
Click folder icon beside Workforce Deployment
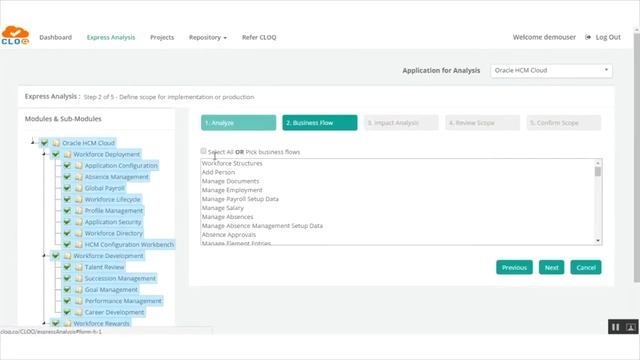click(67, 154)
